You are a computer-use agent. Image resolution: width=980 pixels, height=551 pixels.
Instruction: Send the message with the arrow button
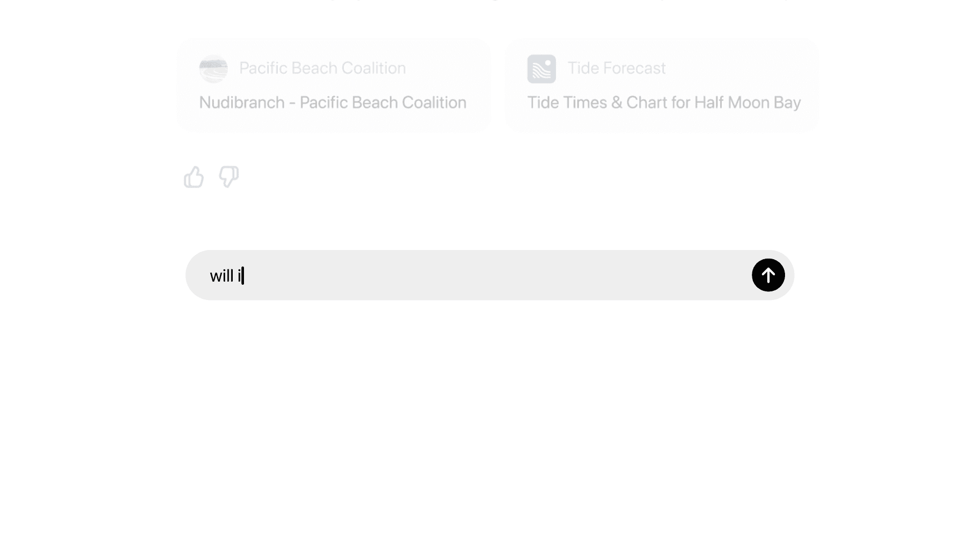coord(768,275)
